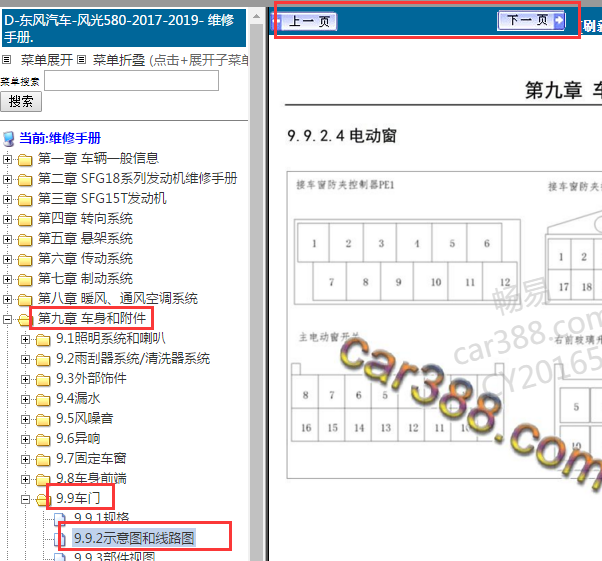
Task: Select 第七章 制动系统 tree label
Action: [85, 278]
